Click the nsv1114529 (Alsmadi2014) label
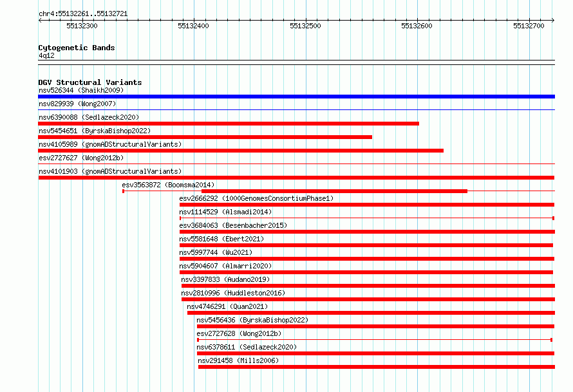Screen dimensions: 573x392 click(x=225, y=212)
